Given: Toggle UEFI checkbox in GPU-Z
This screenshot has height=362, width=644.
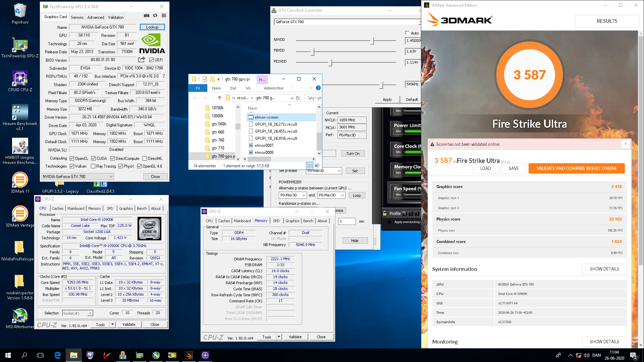Looking at the screenshot, I should 151,60.
